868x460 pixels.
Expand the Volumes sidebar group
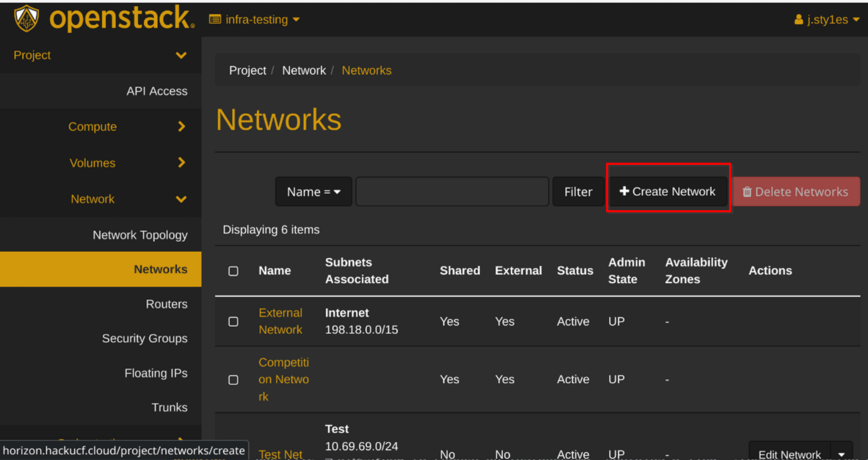(100, 163)
